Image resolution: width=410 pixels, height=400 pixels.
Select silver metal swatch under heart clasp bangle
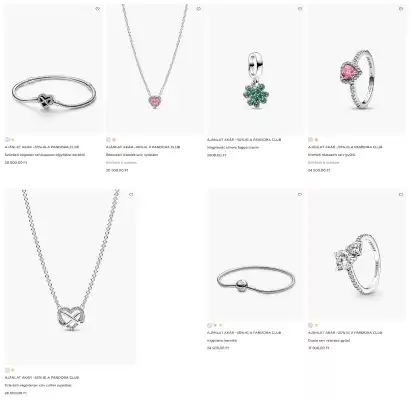coord(8,140)
